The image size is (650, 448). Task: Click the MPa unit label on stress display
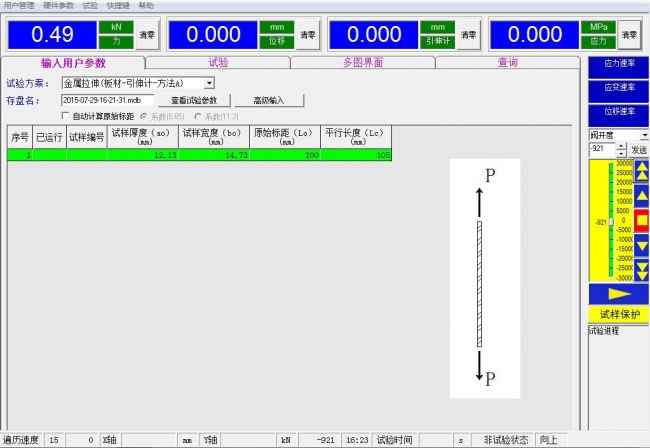(x=599, y=27)
